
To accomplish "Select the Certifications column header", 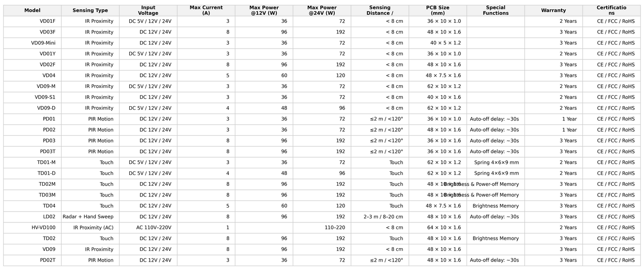I will (x=611, y=10).
